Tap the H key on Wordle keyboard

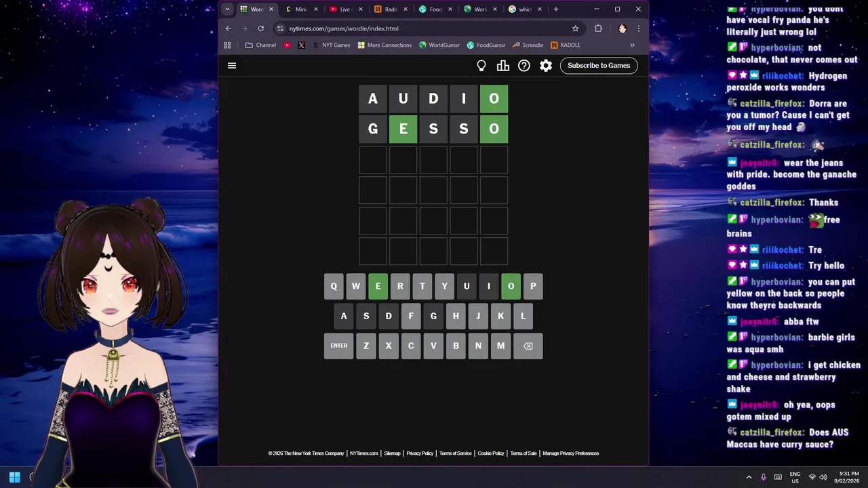[456, 316]
